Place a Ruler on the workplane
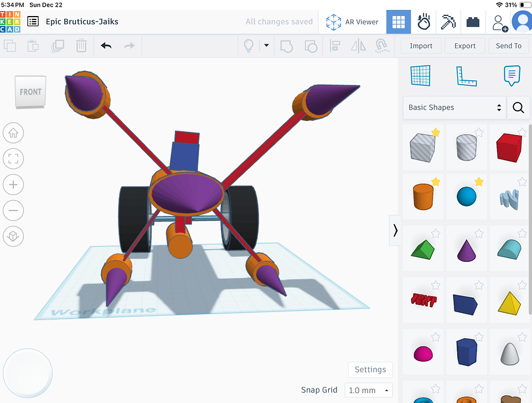Screen dimensions: 532x403 click(x=467, y=76)
